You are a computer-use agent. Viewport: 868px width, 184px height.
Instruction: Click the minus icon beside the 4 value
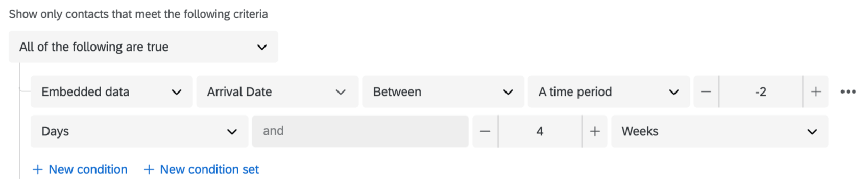click(x=485, y=131)
